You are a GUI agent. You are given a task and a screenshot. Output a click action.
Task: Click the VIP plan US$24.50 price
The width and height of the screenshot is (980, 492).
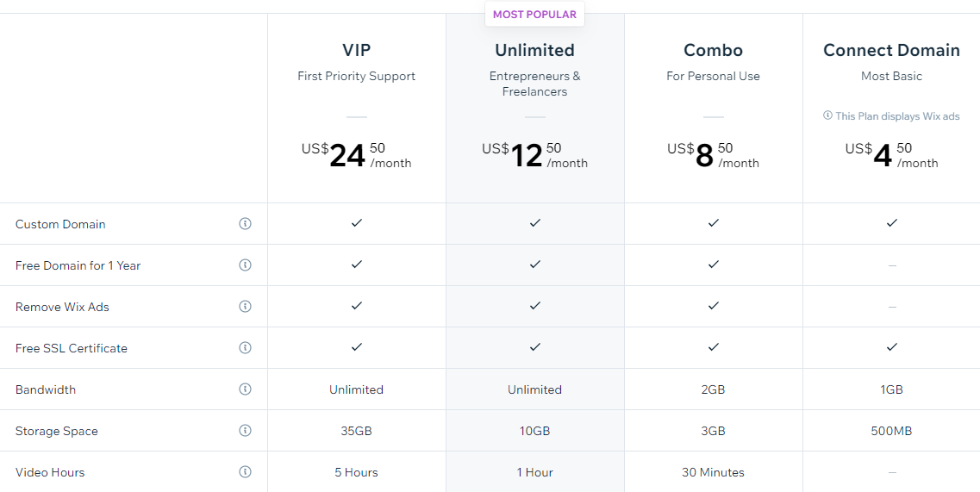tap(357, 155)
